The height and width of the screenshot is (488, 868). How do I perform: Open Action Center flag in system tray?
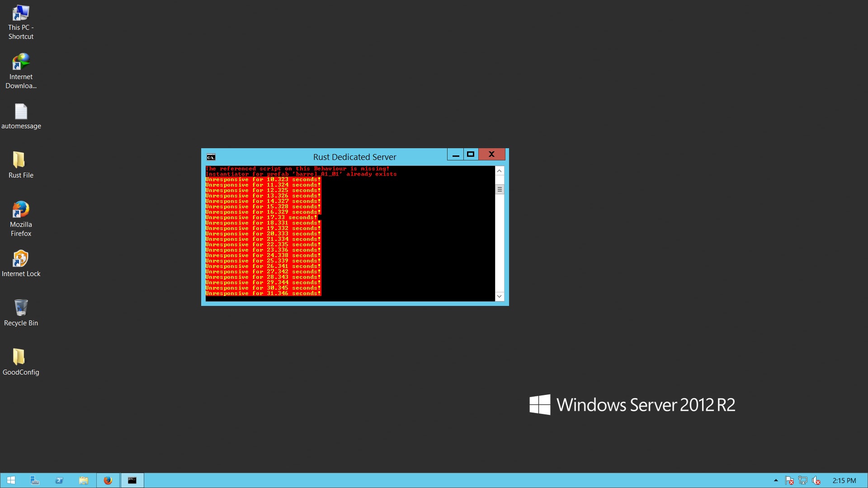pos(790,481)
